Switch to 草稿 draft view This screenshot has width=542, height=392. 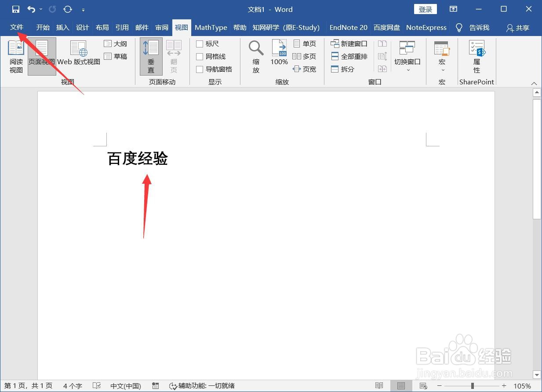click(x=116, y=56)
